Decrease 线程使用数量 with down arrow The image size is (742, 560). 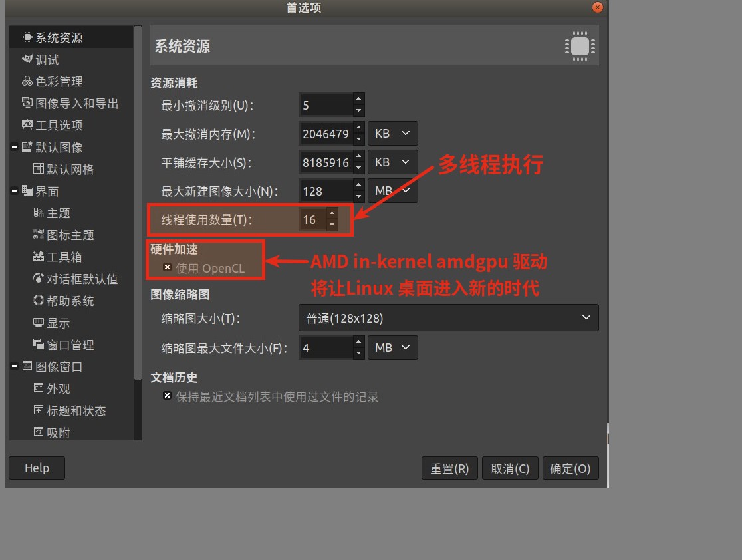(332, 225)
